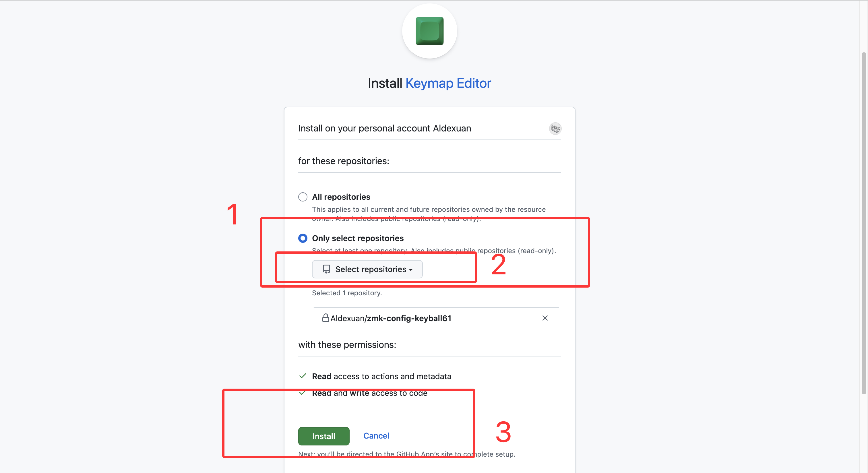Click the Aldexuan/zmk-config-keyball61 repository name
Image resolution: width=868 pixels, height=473 pixels.
coord(391,318)
